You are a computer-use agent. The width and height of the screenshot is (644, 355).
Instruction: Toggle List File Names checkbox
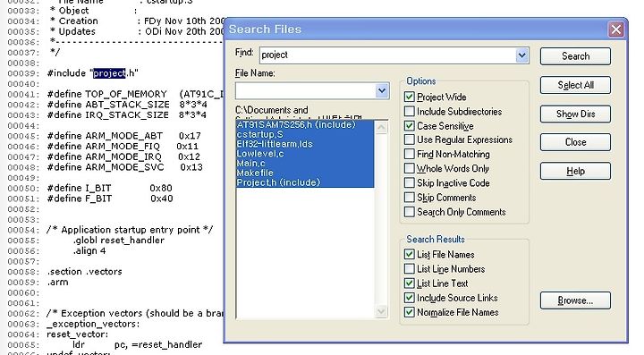(x=409, y=254)
